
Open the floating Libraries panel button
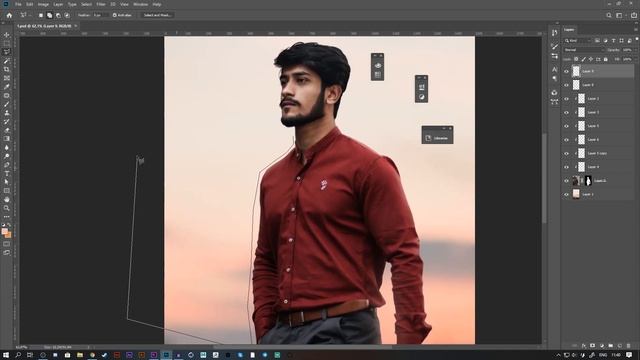(437, 138)
